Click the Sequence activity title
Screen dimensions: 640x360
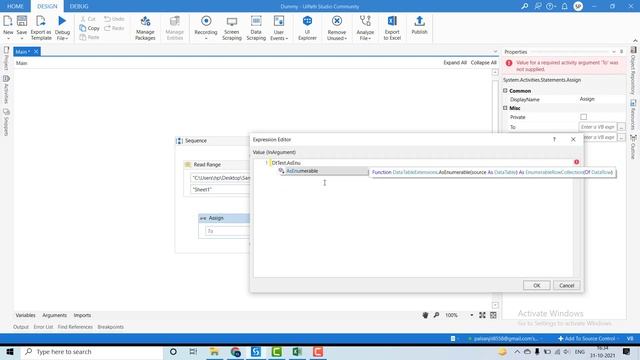coord(196,140)
